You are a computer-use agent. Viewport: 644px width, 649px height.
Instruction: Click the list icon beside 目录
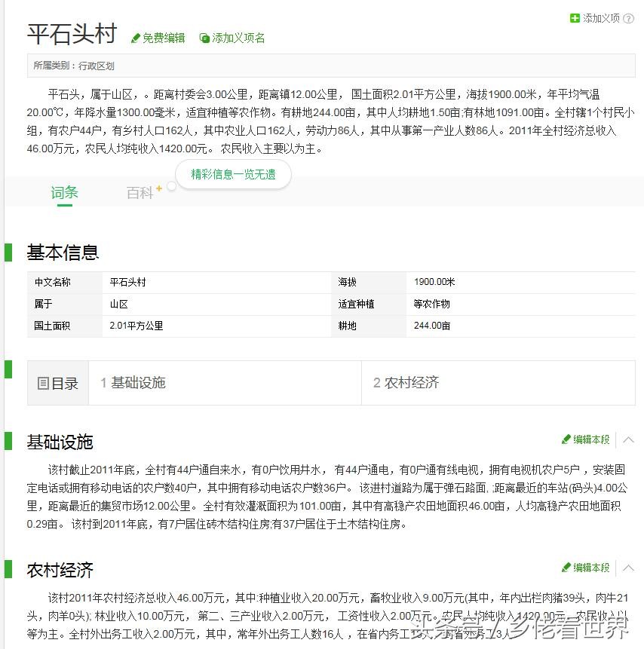(44, 384)
